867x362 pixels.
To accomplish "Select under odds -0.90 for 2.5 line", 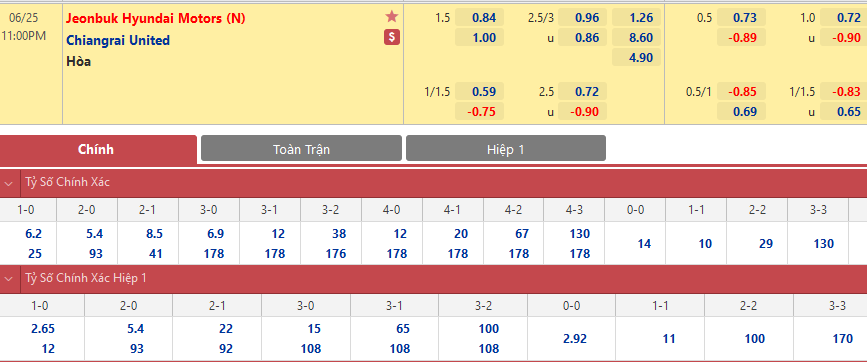I will tap(582, 112).
